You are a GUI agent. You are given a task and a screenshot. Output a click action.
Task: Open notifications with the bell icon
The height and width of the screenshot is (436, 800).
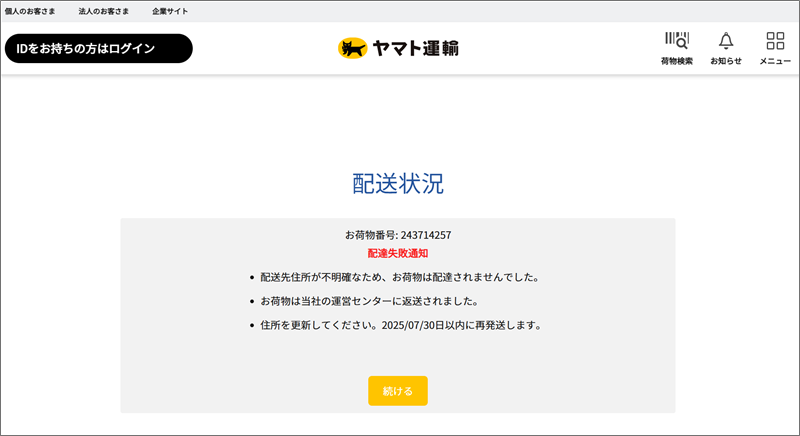[726, 40]
